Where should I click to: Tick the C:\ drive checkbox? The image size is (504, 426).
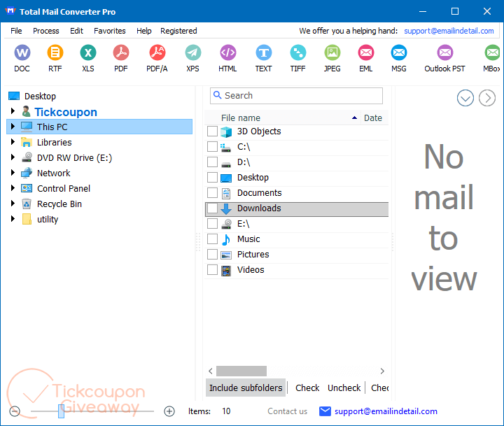(212, 147)
